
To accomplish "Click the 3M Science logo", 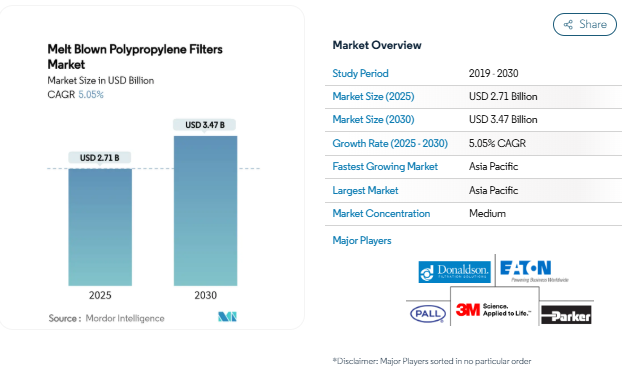I will click(x=493, y=309).
